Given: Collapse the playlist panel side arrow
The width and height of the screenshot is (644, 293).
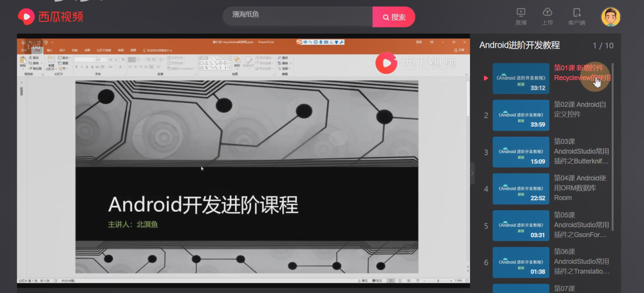Looking at the screenshot, I should (x=472, y=173).
